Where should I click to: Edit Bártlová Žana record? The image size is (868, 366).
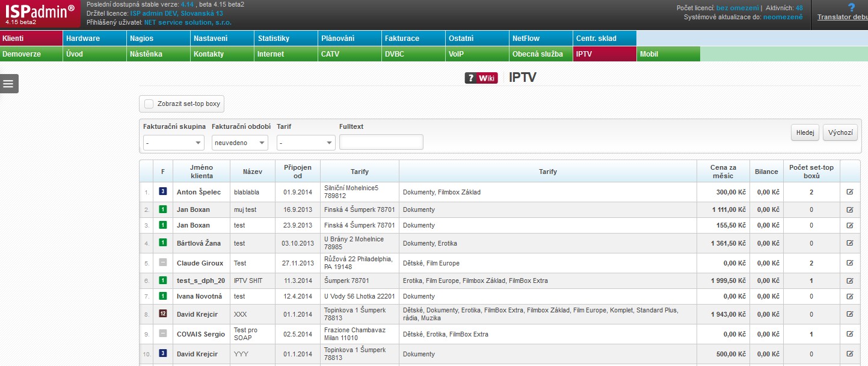tap(850, 243)
